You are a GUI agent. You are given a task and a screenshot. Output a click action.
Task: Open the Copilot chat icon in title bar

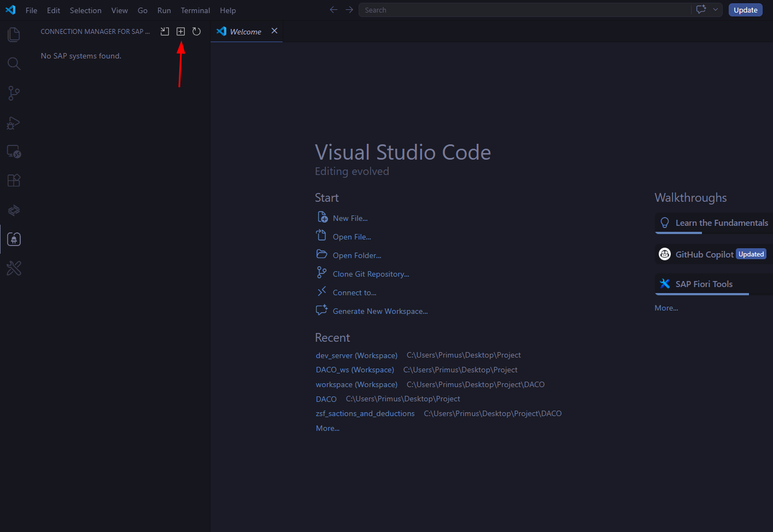tap(701, 10)
